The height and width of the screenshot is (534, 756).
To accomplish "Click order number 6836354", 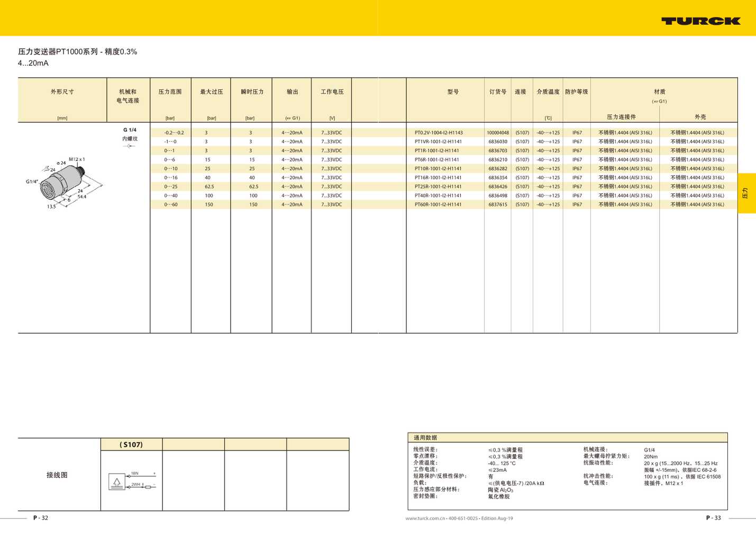I will click(498, 178).
